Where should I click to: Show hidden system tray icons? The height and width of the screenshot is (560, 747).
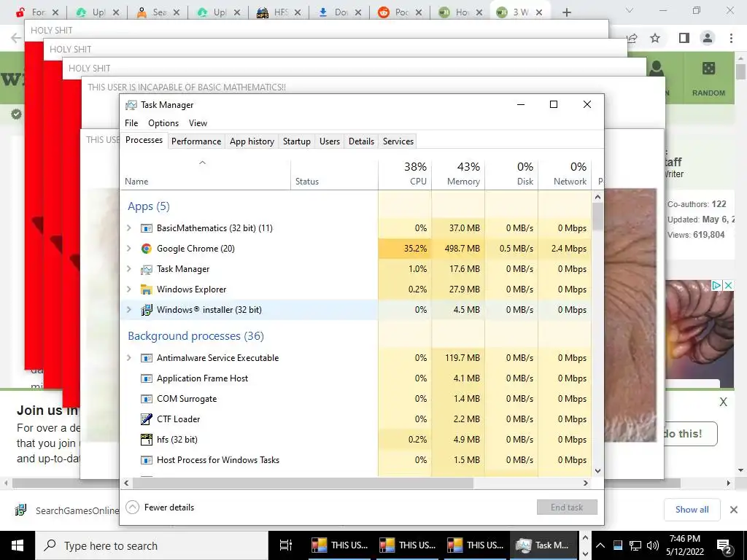pyautogui.click(x=600, y=545)
